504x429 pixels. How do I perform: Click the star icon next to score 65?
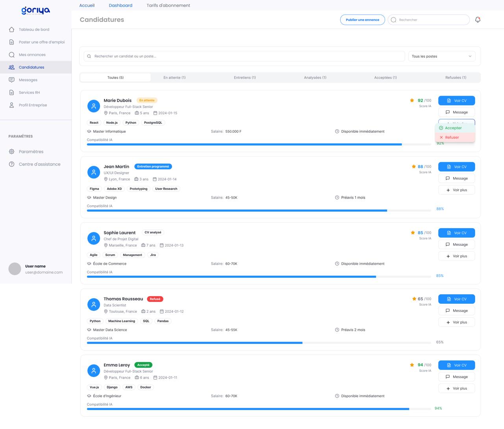coord(414,299)
